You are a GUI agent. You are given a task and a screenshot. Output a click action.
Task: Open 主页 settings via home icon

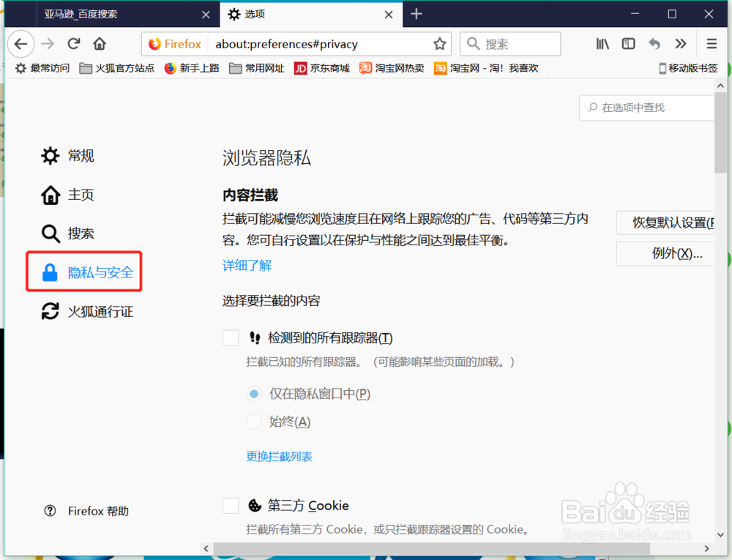pyautogui.click(x=49, y=195)
